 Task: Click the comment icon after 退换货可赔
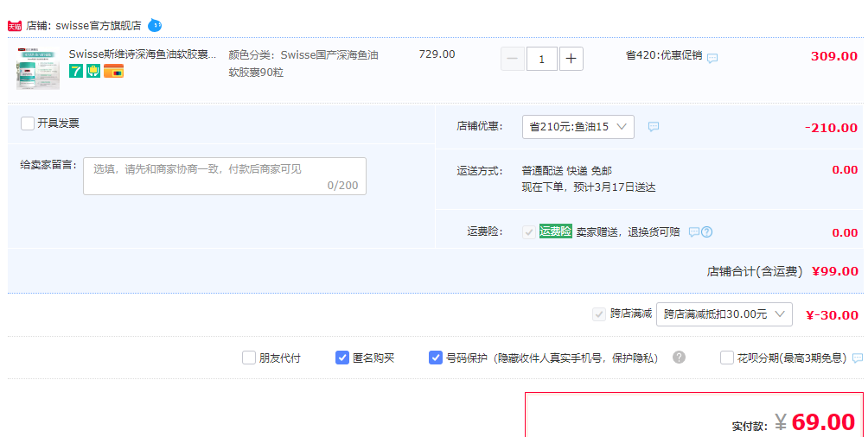click(693, 232)
